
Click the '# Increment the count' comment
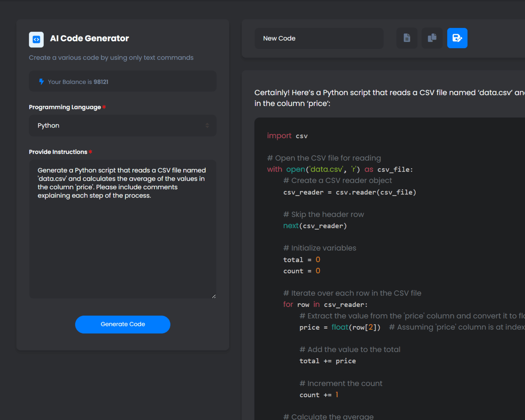tap(341, 384)
